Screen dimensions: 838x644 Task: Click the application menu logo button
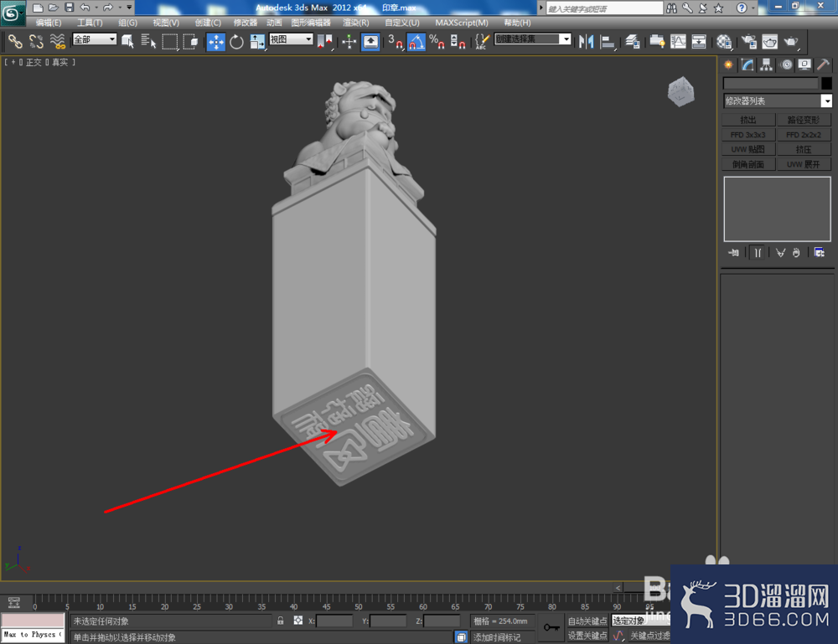pos(12,13)
